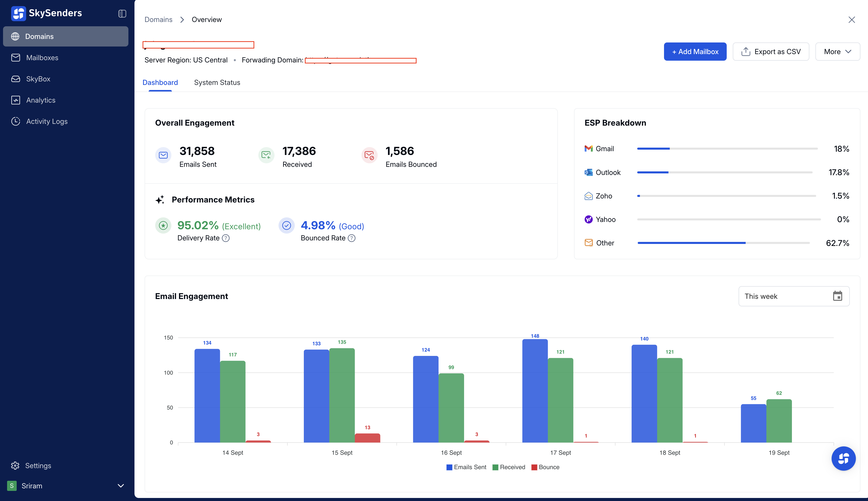Open SkyBox in the sidebar
868x501 pixels.
[x=38, y=79]
